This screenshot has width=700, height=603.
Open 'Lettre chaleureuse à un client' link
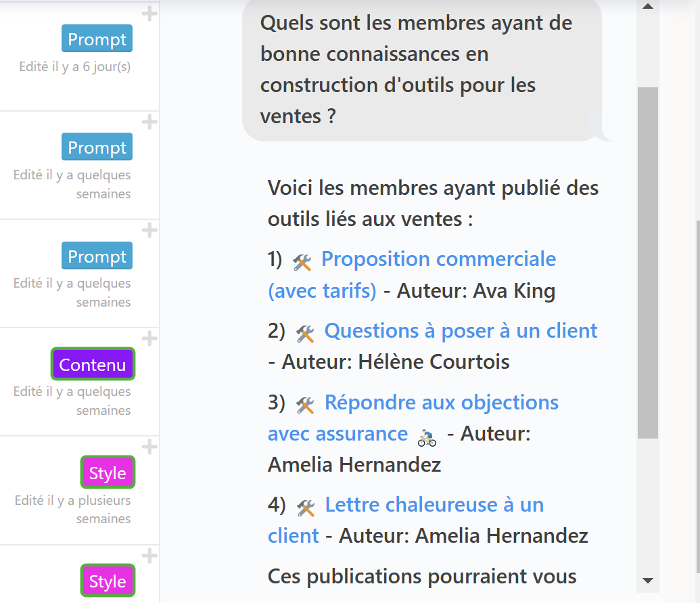(x=434, y=505)
